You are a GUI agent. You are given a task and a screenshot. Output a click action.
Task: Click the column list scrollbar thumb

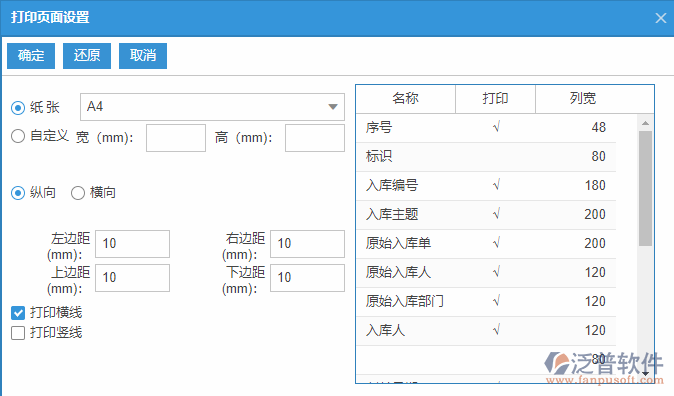point(645,188)
